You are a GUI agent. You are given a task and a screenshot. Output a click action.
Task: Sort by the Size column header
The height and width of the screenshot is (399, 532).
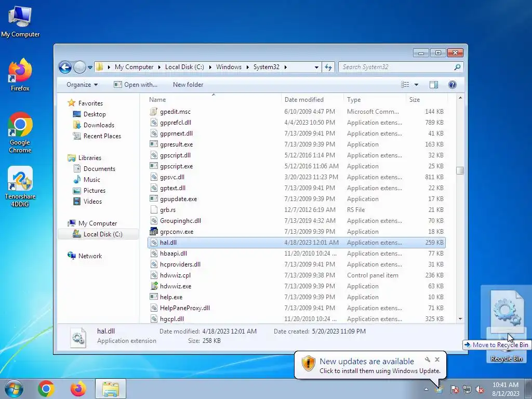[x=427, y=99]
